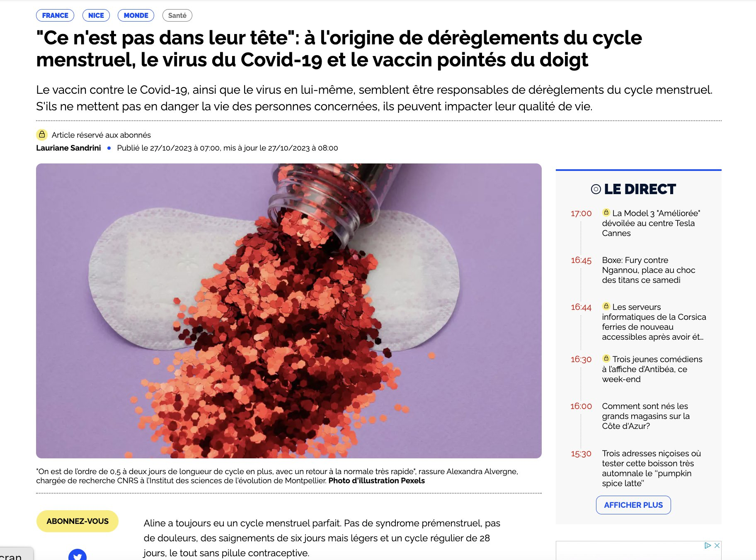Click the Twitter share icon
This screenshot has width=756, height=560.
tap(78, 555)
